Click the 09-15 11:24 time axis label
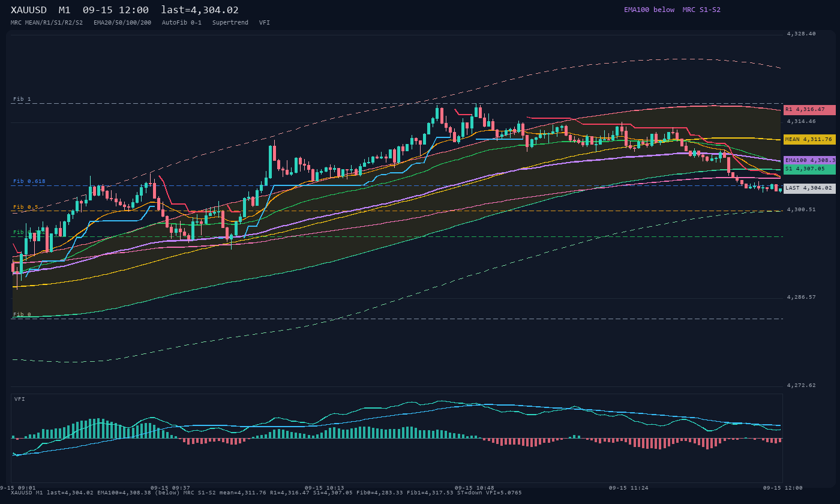This screenshot has height=504, width=840. pos(628,488)
